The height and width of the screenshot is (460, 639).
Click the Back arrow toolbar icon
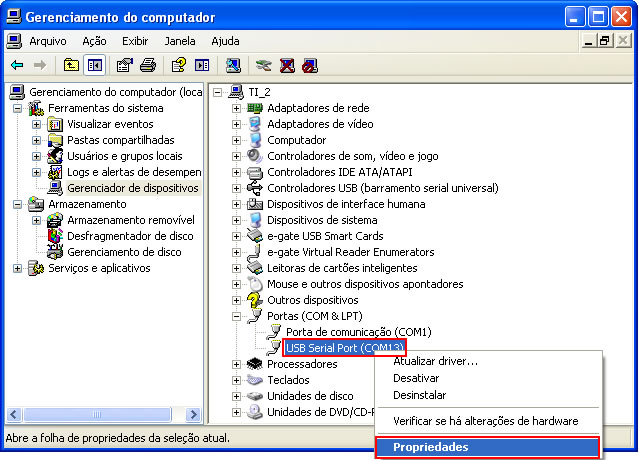pos(17,65)
